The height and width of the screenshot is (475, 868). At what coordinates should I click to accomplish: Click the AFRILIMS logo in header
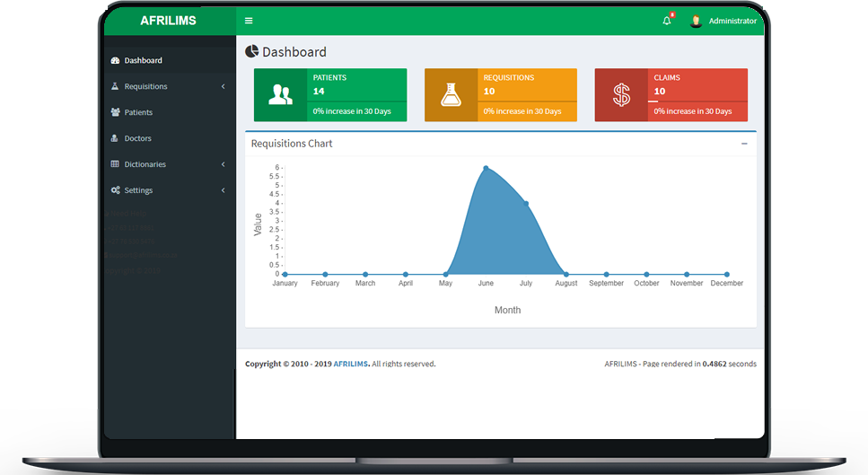coord(168,21)
